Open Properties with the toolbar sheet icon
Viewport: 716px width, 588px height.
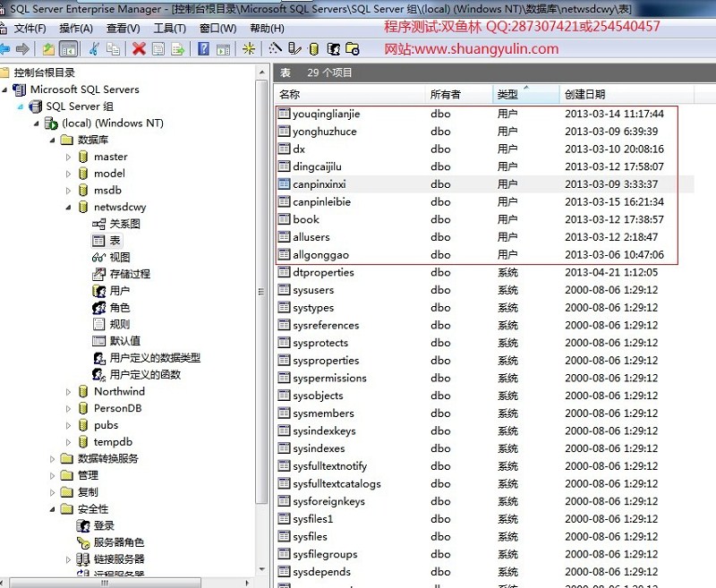pos(158,49)
